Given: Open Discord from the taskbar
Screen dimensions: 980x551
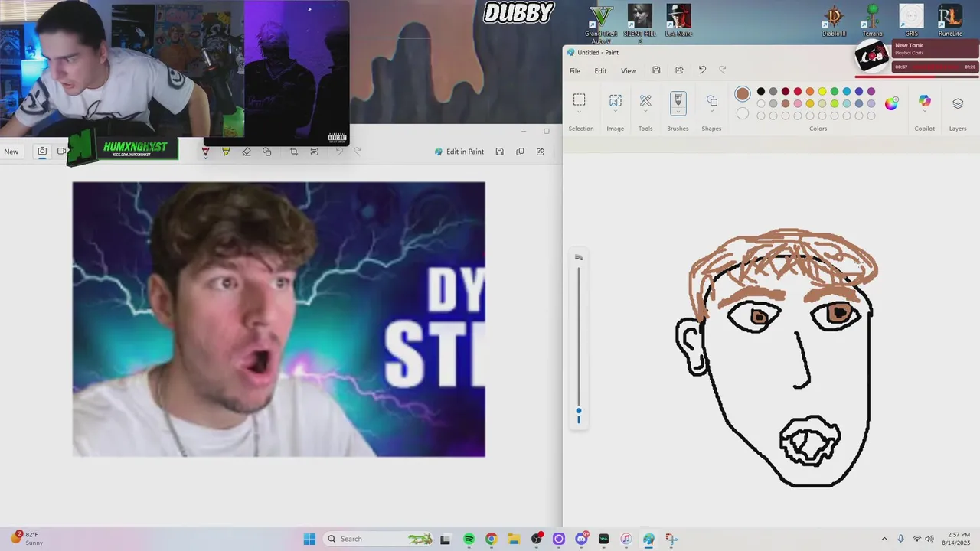Looking at the screenshot, I should point(581,539).
